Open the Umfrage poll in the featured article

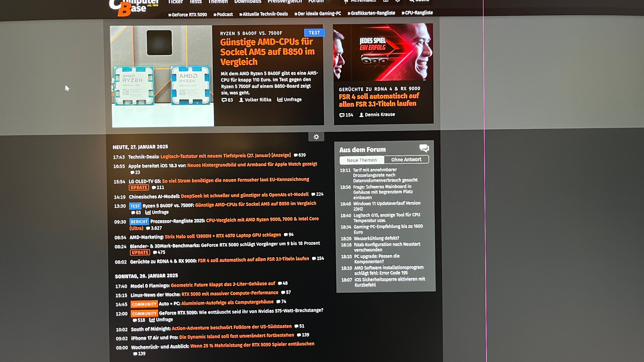point(289,100)
